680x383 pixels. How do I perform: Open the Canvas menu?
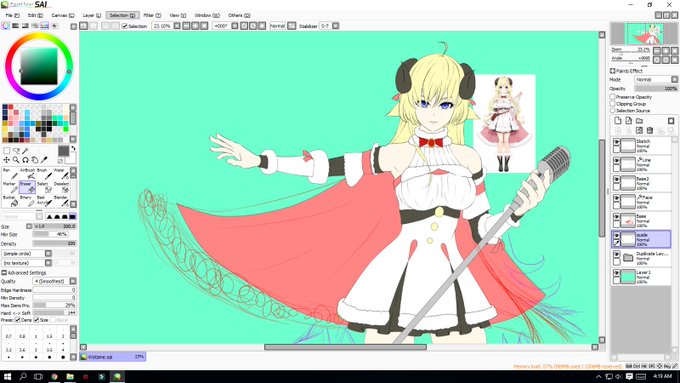[63, 15]
